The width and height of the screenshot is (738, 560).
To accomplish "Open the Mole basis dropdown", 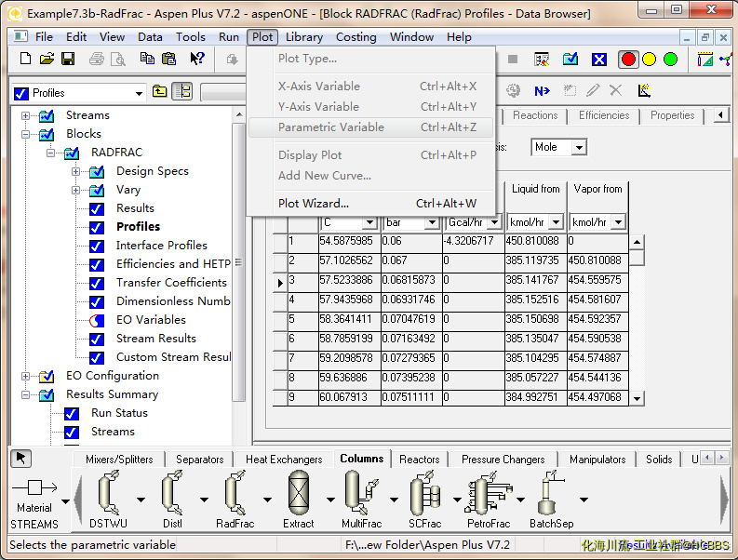I will click(578, 148).
